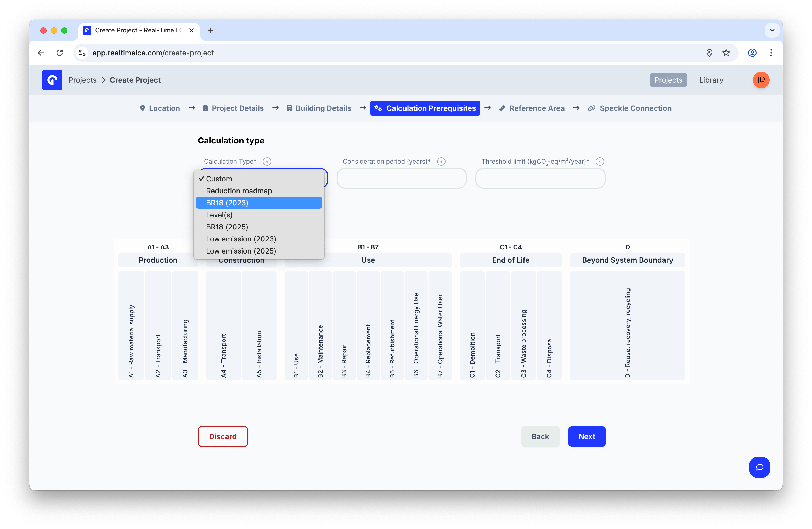This screenshot has width=812, height=529.
Task: Reload the page
Action: click(x=60, y=53)
